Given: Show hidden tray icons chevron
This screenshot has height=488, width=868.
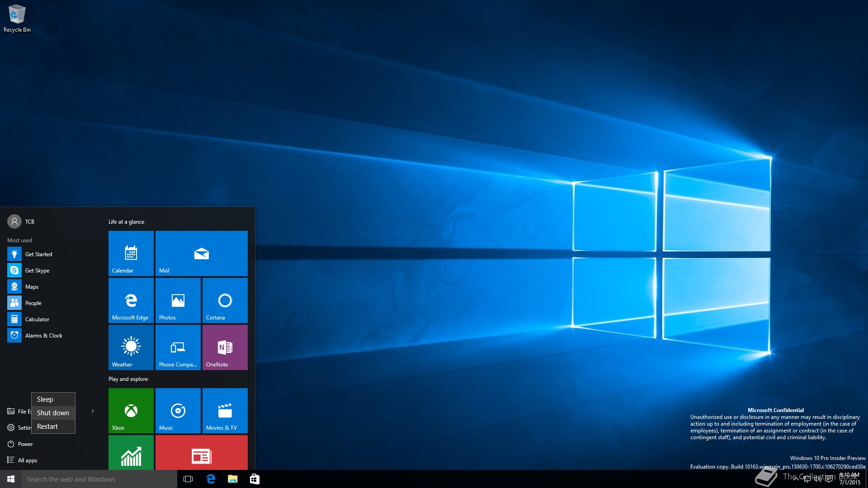Looking at the screenshot, I should pyautogui.click(x=796, y=479).
